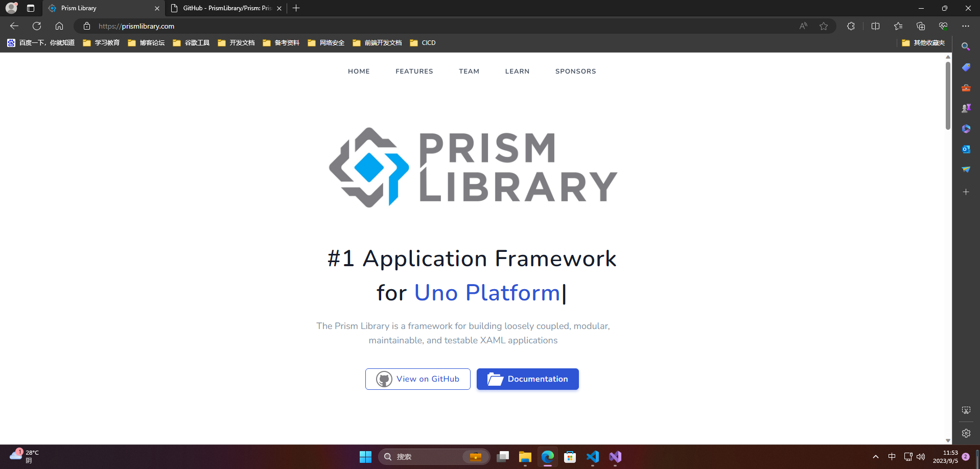Open the Favorites list icon
Screen dimensions: 980x469
tap(898, 26)
